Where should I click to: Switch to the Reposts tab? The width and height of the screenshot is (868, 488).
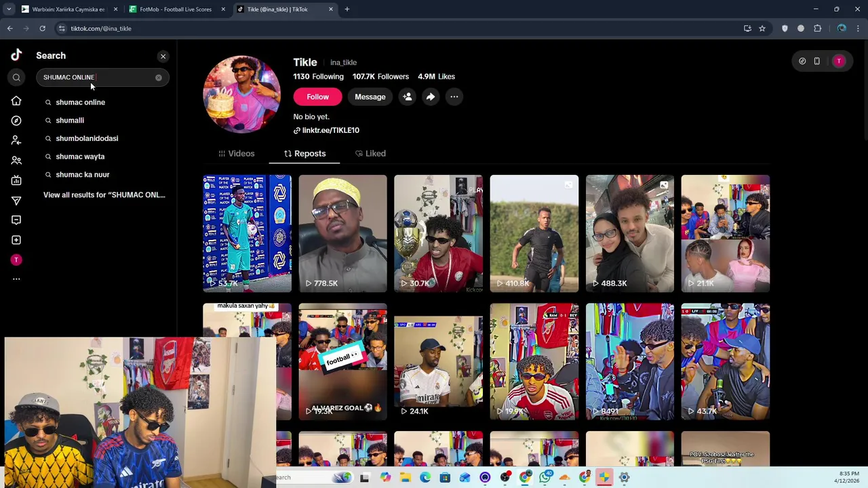click(x=304, y=154)
